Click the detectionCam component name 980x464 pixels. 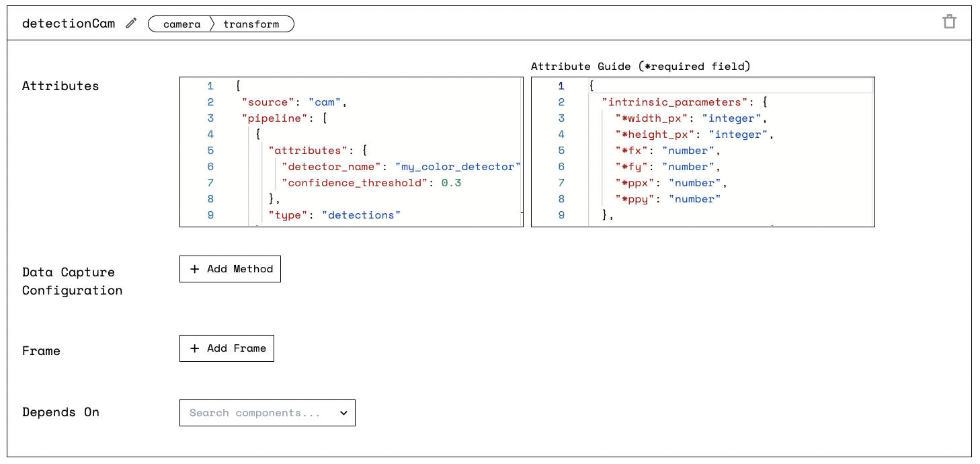(x=68, y=22)
